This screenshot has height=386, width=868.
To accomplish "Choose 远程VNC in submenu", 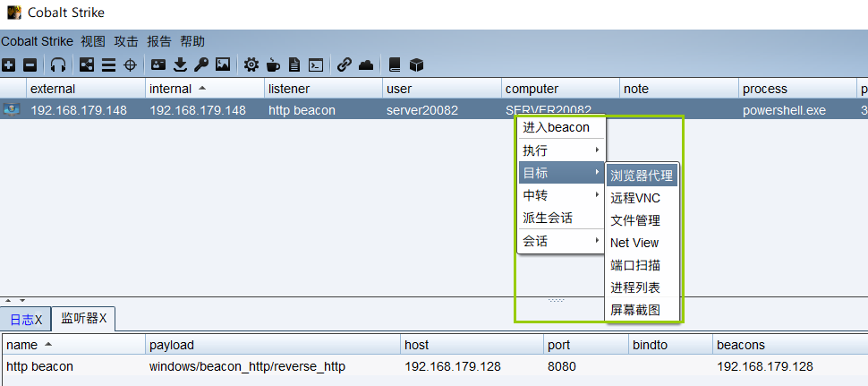I will (x=642, y=198).
